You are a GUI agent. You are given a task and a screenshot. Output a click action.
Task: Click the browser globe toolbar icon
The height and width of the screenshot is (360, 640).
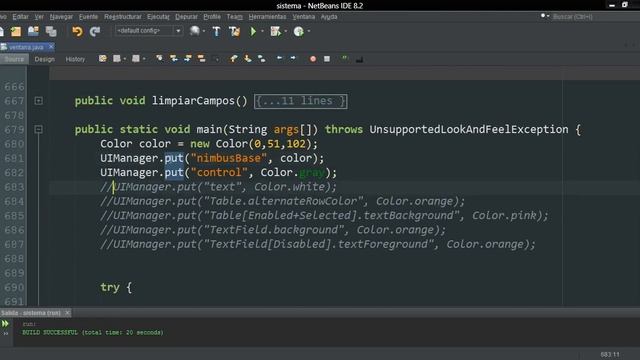[x=195, y=31]
